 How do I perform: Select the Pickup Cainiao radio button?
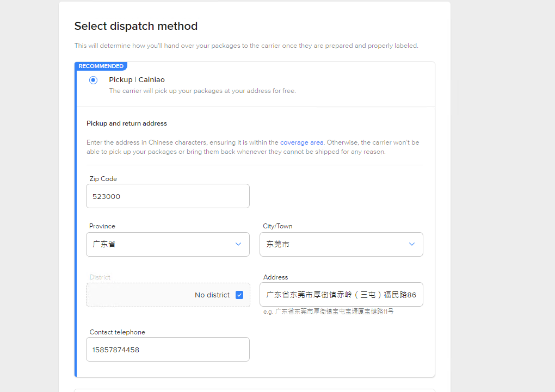93,80
